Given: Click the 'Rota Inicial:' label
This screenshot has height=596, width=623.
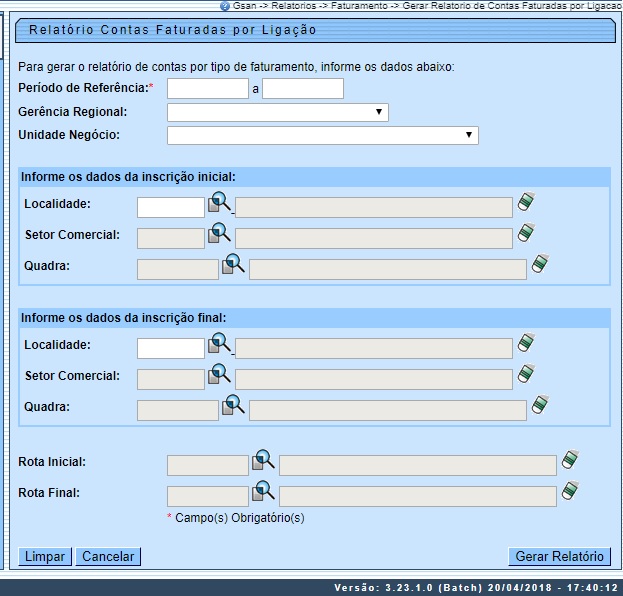Looking at the screenshot, I should click(x=52, y=462).
